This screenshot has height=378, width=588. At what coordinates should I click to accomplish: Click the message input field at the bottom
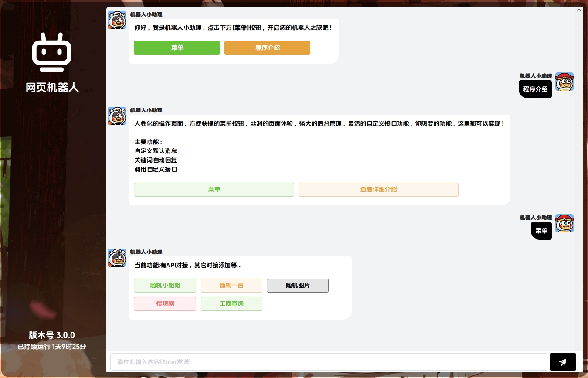[x=329, y=362]
